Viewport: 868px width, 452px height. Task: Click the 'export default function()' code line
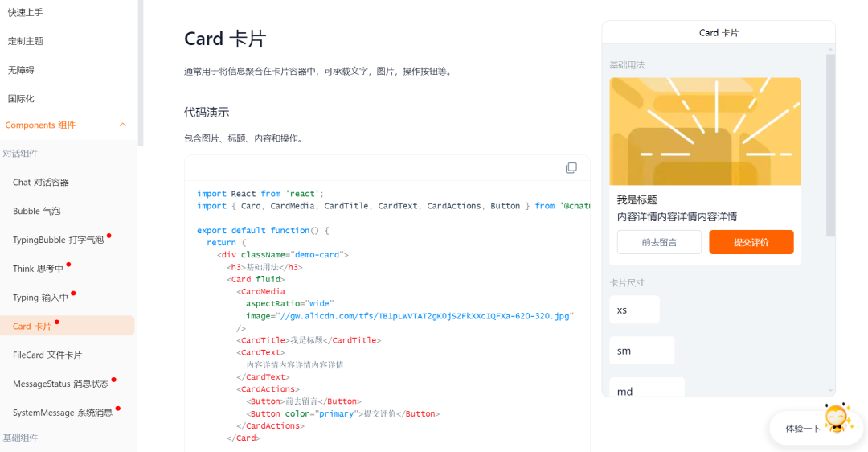click(x=263, y=231)
